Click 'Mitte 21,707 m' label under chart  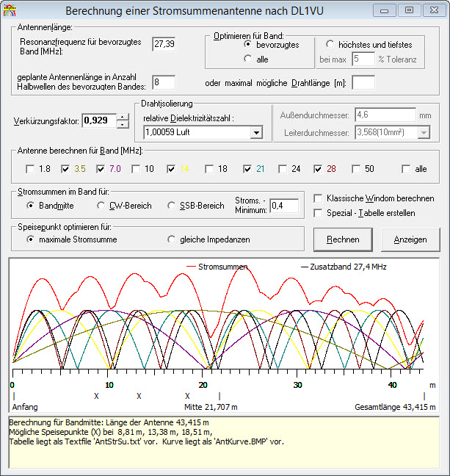tap(211, 407)
